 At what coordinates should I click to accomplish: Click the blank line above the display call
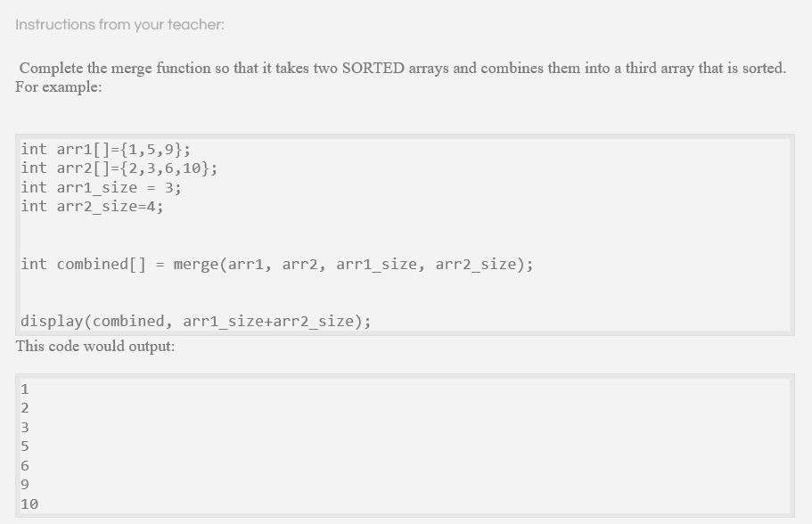coord(405,292)
